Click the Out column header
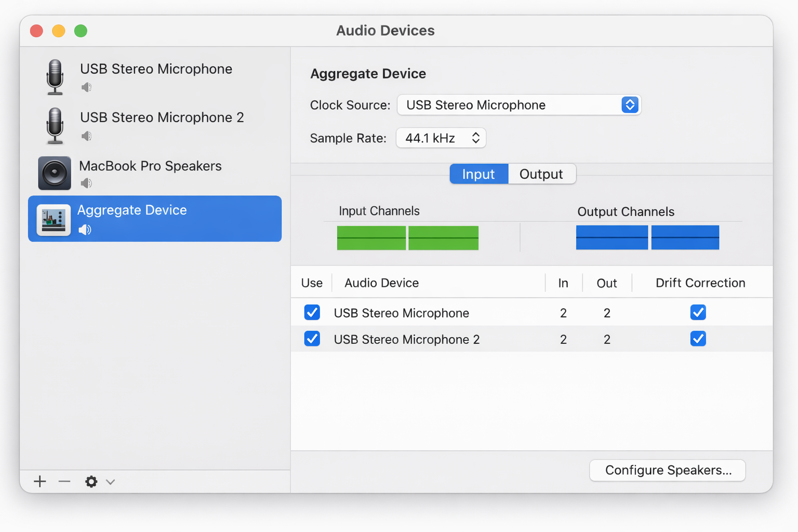This screenshot has height=532, width=798. point(607,283)
